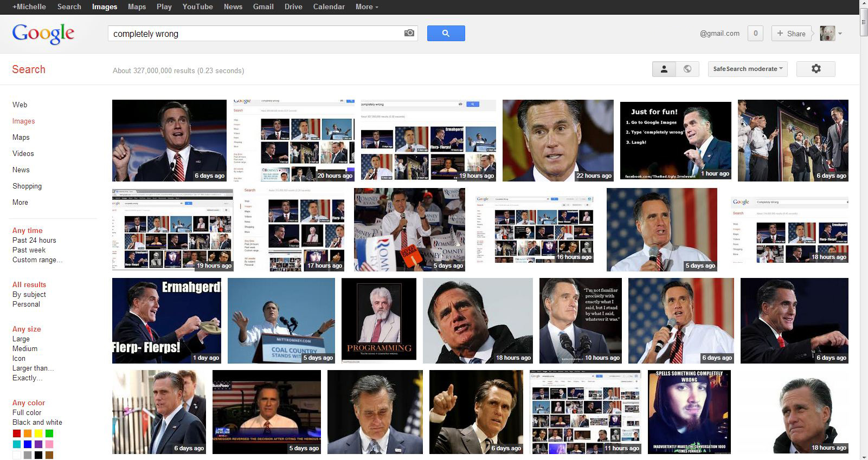Click the search-by-image camera icon
Viewport: 868px width, 460px height.
[x=409, y=33]
